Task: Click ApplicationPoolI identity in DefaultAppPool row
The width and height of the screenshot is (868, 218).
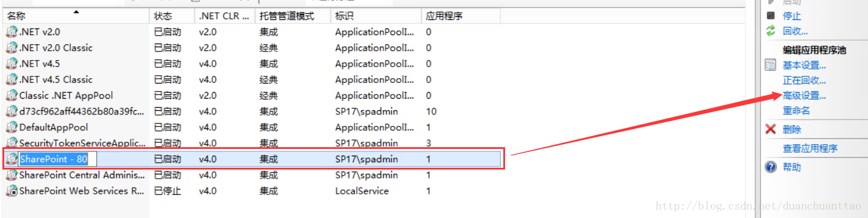Action: click(x=375, y=127)
